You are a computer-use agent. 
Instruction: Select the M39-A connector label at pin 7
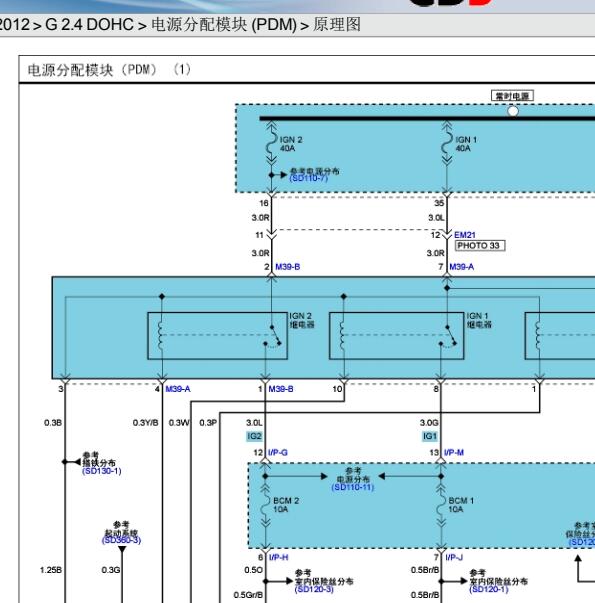(x=462, y=267)
